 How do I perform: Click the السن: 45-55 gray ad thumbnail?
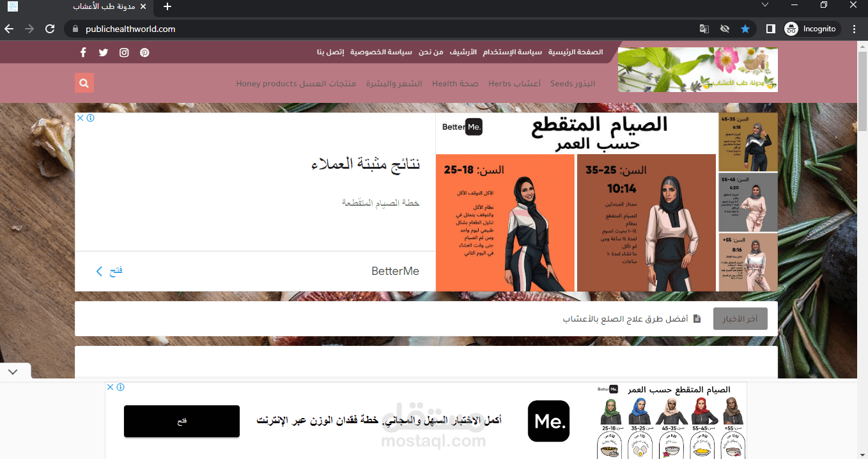pos(748,202)
